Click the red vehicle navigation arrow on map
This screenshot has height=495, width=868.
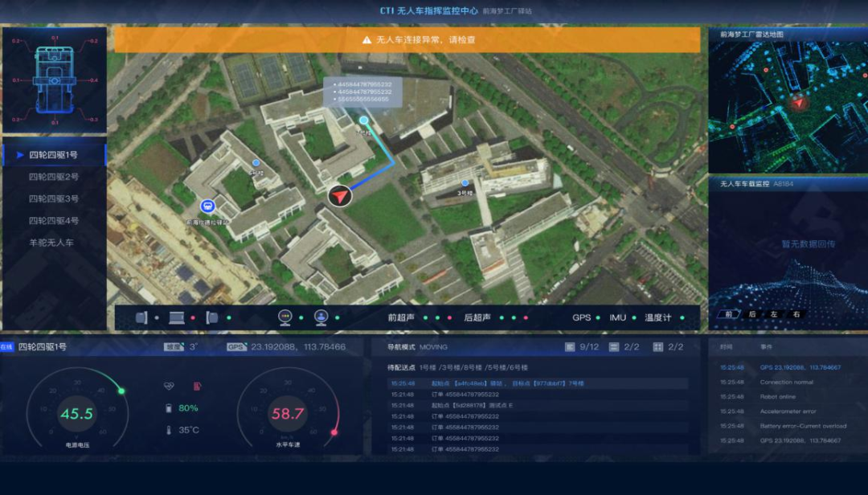tap(340, 195)
